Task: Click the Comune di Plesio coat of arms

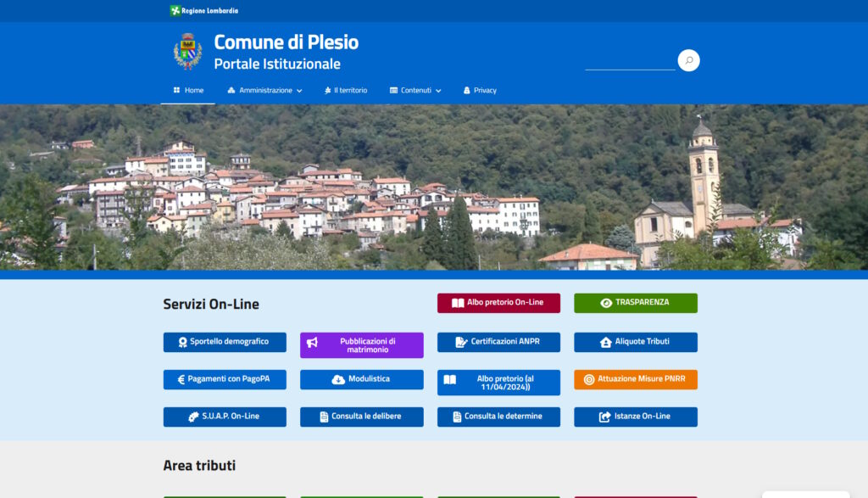Action: click(x=187, y=52)
